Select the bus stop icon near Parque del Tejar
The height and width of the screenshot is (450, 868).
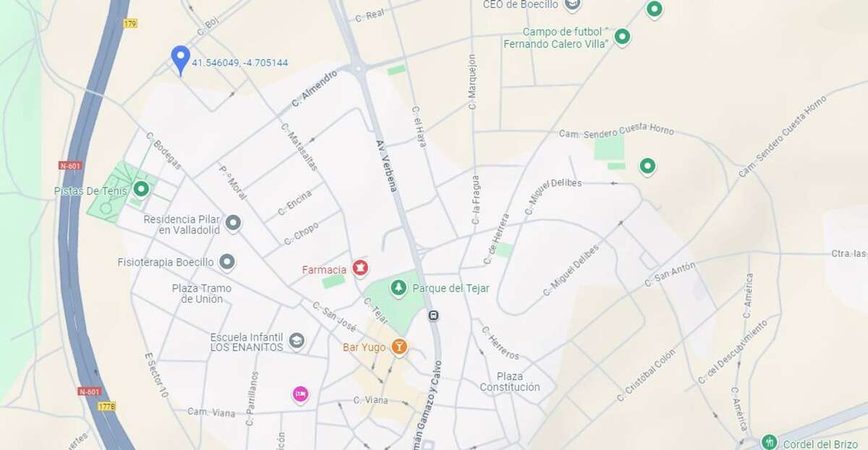click(x=433, y=315)
